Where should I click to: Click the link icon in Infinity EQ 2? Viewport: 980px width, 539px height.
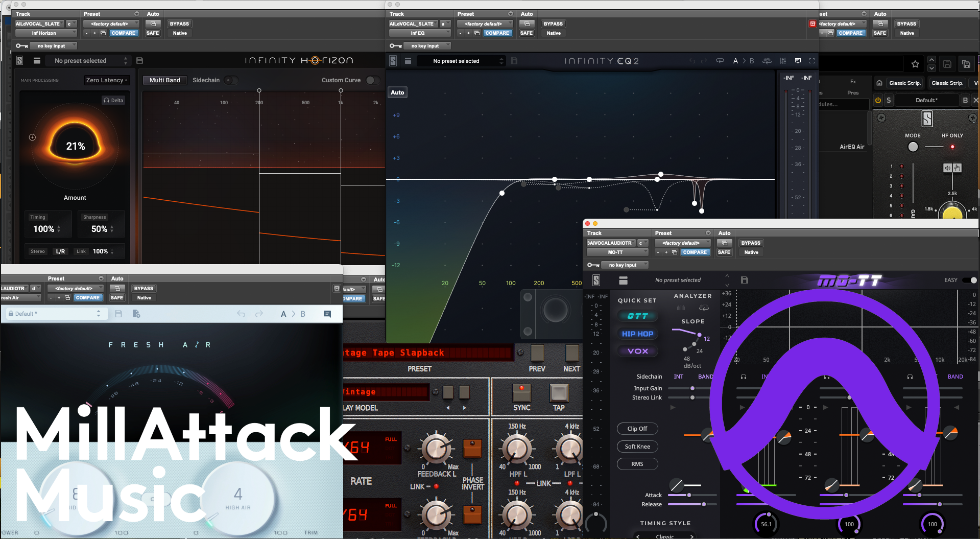[720, 61]
